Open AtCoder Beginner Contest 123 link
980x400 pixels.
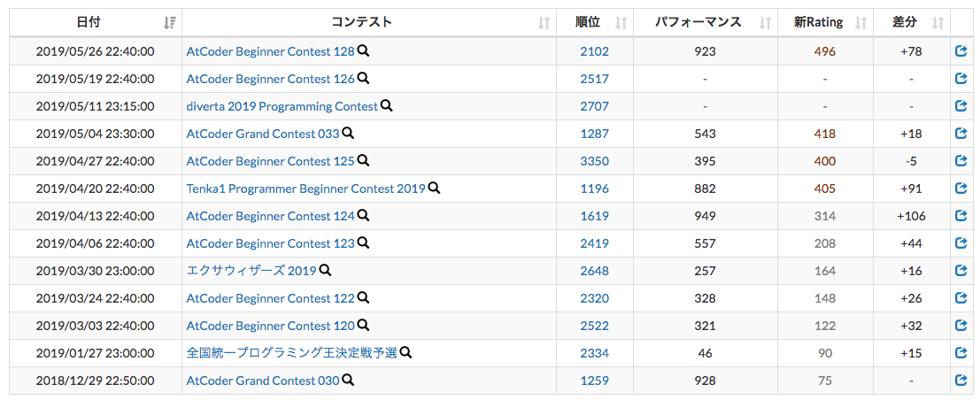271,243
